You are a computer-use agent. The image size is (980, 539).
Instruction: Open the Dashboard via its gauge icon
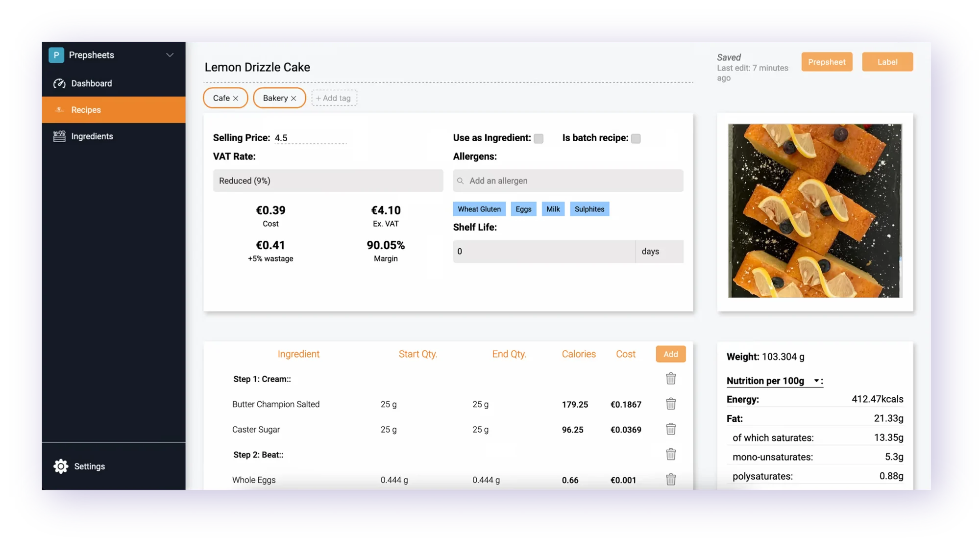(x=59, y=83)
